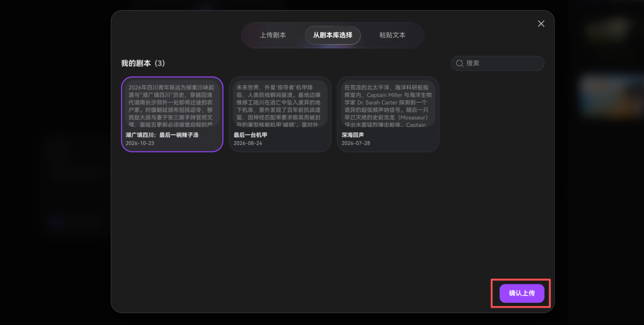Click the date 2026-10-23

(x=140, y=143)
